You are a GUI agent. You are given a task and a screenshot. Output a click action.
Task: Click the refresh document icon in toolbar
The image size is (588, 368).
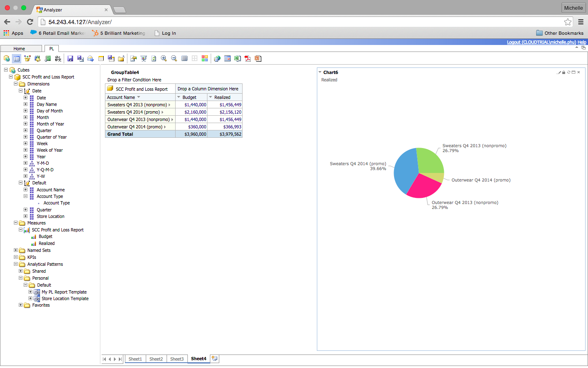point(154,58)
